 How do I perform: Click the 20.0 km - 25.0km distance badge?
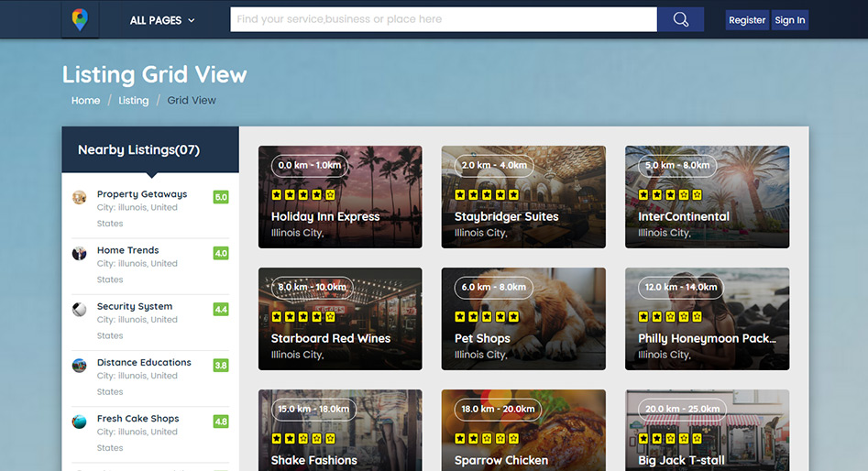(683, 409)
